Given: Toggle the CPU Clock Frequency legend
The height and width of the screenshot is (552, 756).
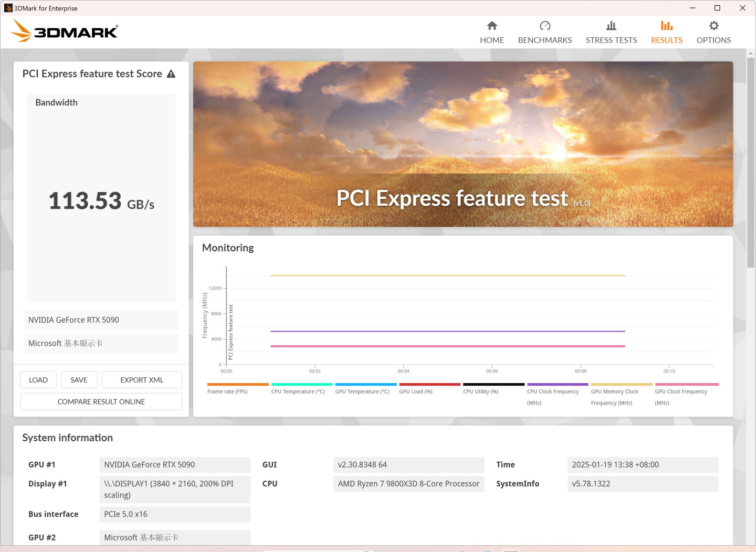Looking at the screenshot, I should (x=558, y=395).
